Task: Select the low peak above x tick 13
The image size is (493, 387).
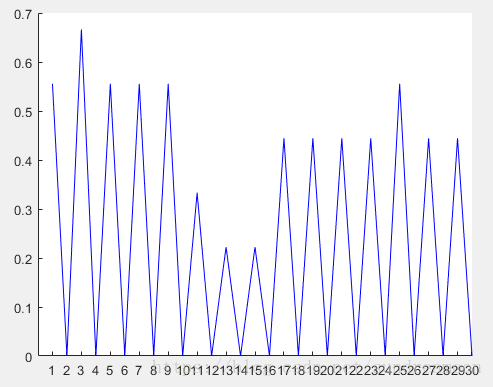Action: coord(226,248)
